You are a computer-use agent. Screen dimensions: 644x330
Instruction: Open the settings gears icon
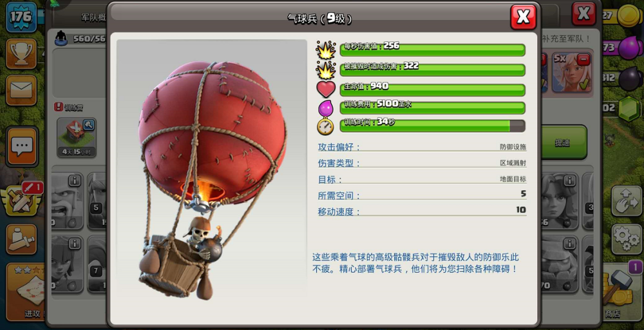click(x=627, y=238)
